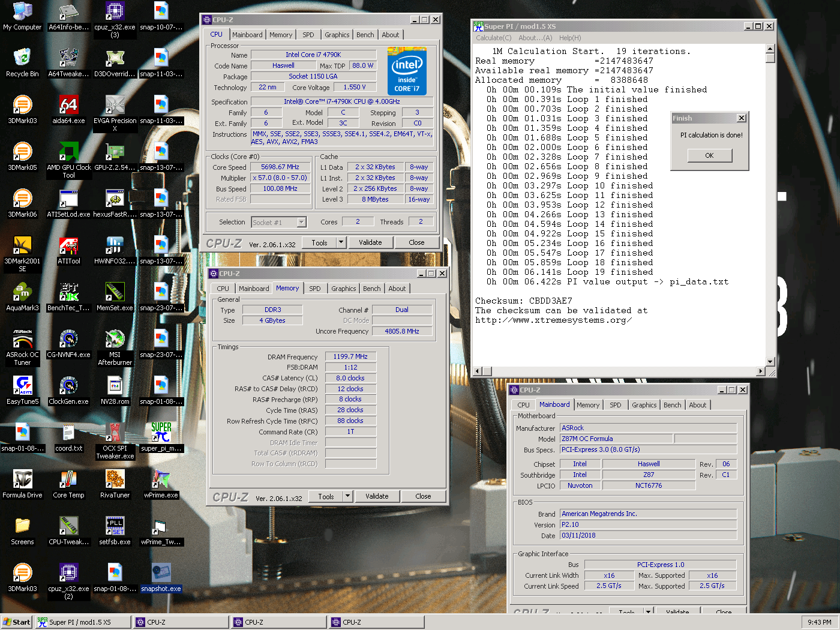
Task: Open the HWiNFO32 desktop icon
Action: tap(115, 251)
